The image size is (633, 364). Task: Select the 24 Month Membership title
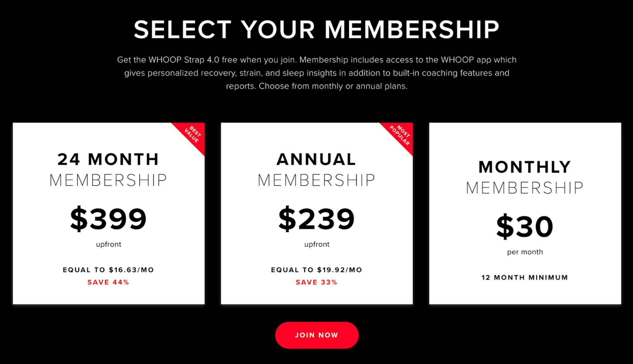[108, 169]
